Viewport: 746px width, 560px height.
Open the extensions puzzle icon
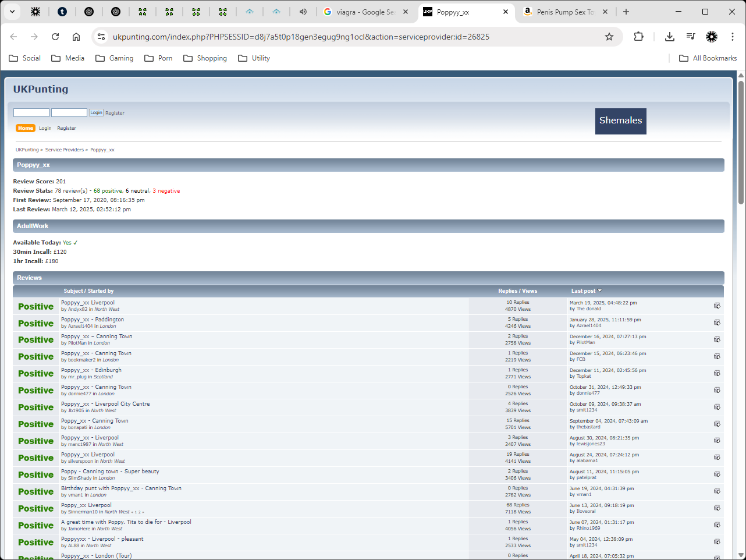638,37
